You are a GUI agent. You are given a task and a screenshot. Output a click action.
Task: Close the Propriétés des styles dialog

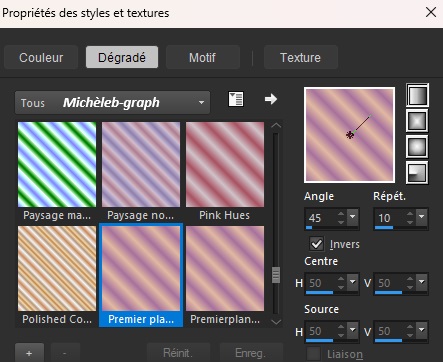[431, 13]
